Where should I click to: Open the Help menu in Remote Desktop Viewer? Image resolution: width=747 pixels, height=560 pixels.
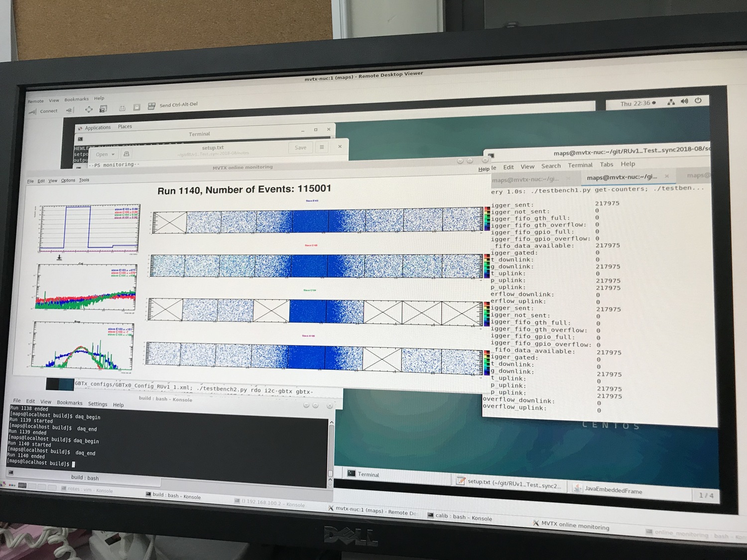[99, 98]
